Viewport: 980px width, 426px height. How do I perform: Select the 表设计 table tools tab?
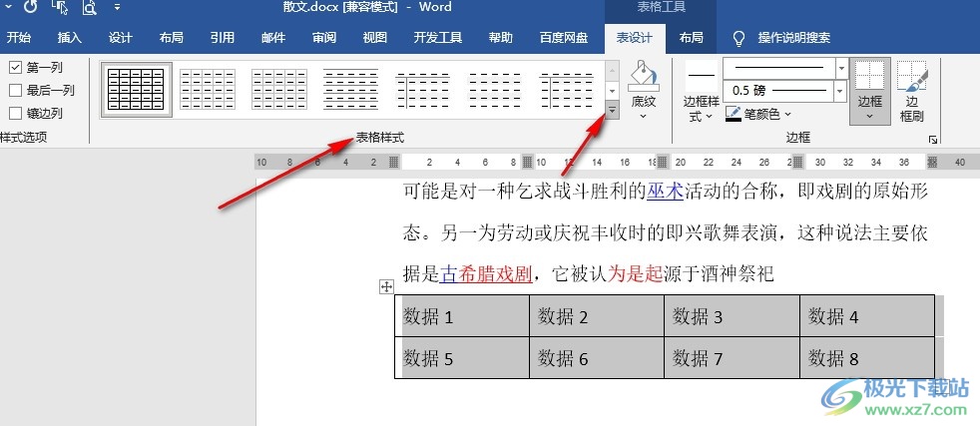[x=635, y=38]
